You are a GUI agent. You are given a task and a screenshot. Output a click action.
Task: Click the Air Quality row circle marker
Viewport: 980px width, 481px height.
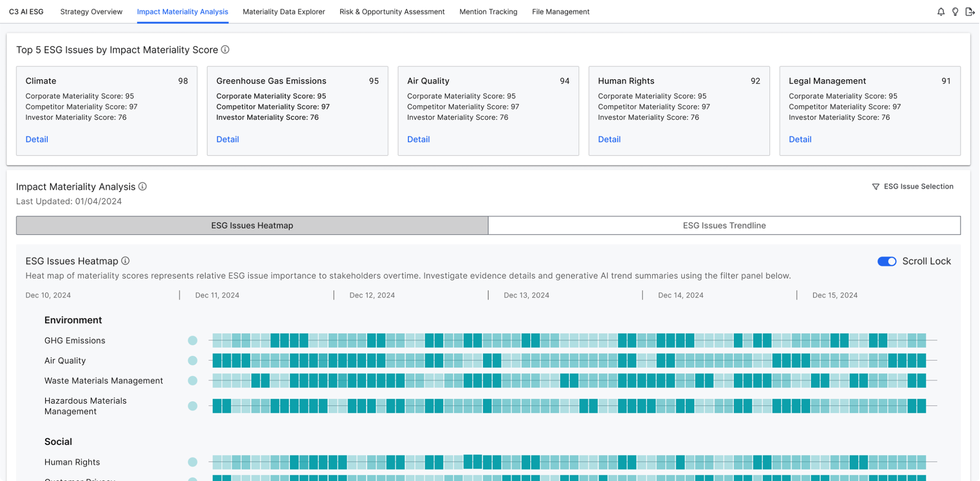[x=193, y=361]
